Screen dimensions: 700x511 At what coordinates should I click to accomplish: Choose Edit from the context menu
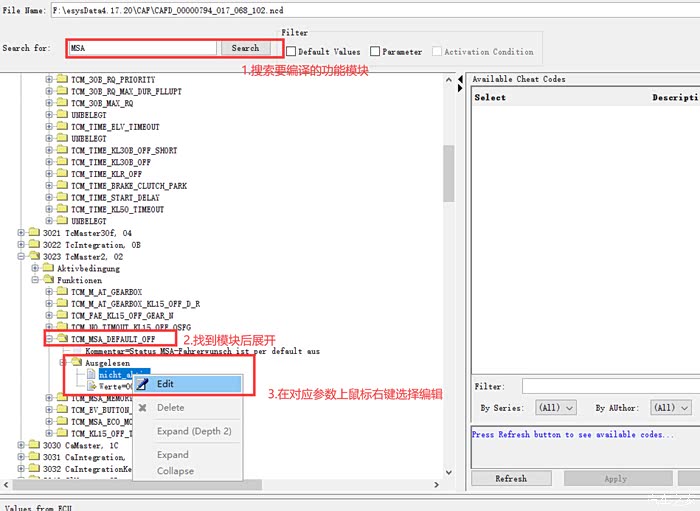point(188,384)
